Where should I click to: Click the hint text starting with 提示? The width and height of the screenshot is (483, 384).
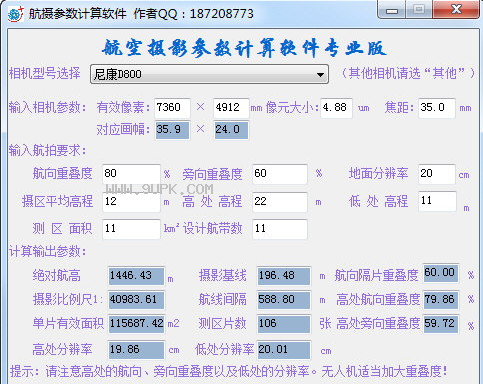click(x=229, y=371)
